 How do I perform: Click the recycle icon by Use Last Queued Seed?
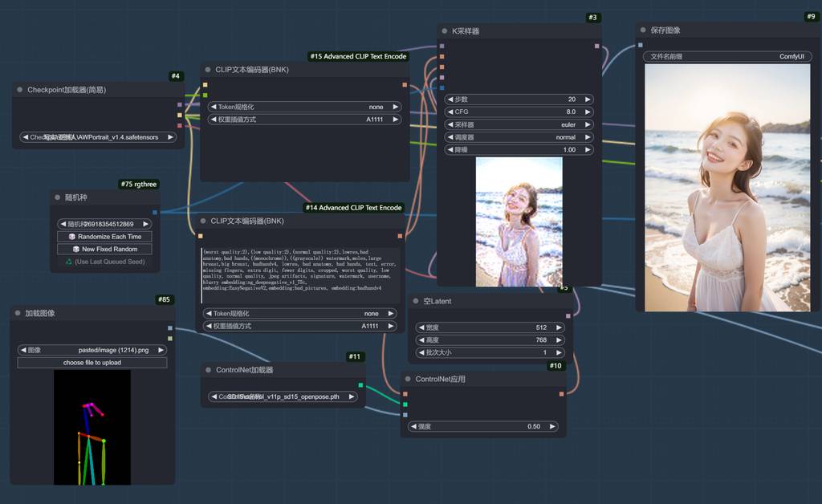[69, 262]
